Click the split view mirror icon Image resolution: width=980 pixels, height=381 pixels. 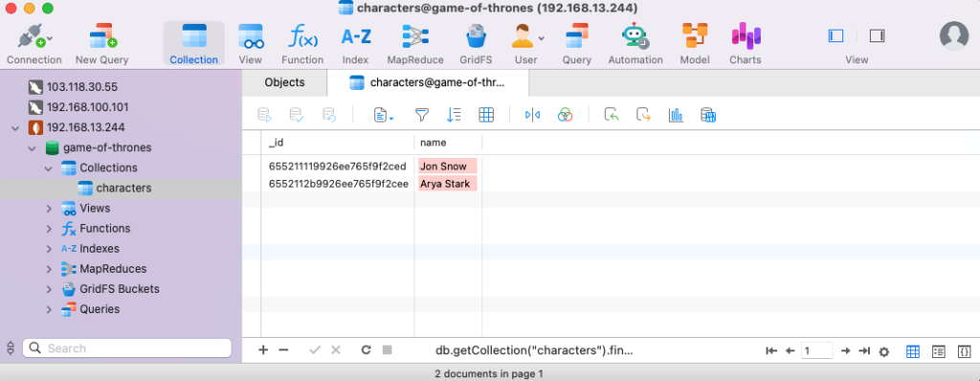tap(532, 115)
